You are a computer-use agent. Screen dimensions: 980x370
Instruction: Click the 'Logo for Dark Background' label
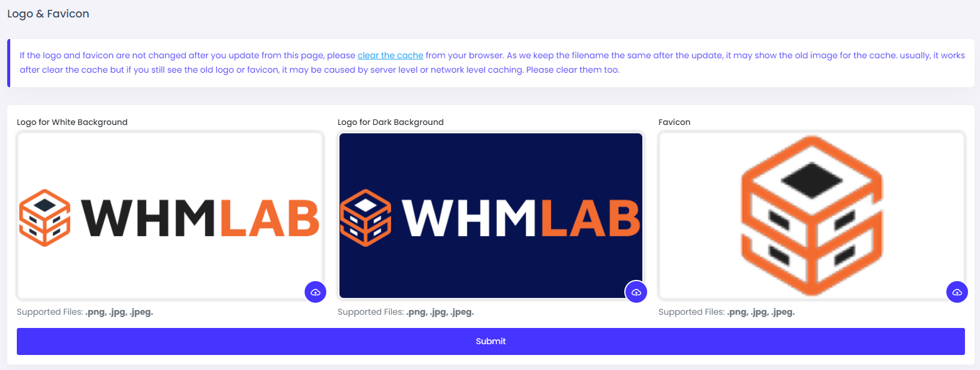(x=391, y=122)
